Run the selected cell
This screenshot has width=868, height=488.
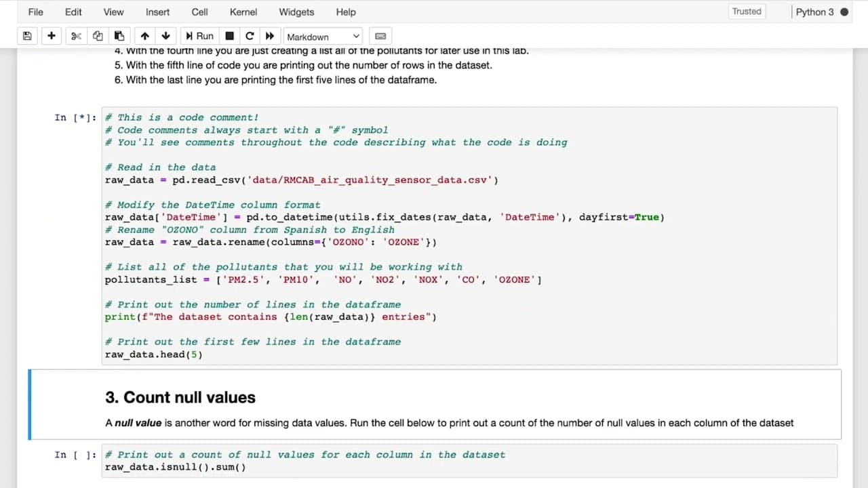click(x=200, y=36)
